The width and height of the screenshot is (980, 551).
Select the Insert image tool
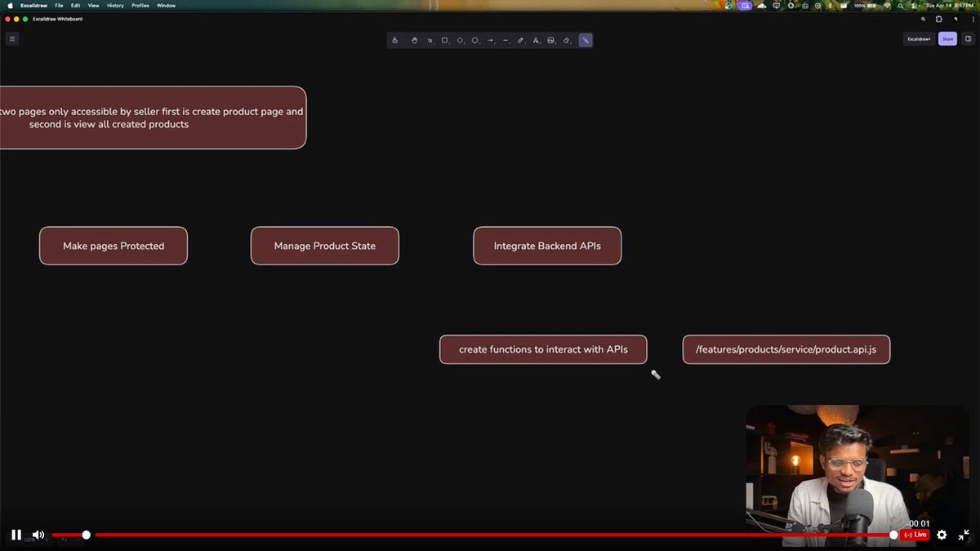pyautogui.click(x=551, y=40)
